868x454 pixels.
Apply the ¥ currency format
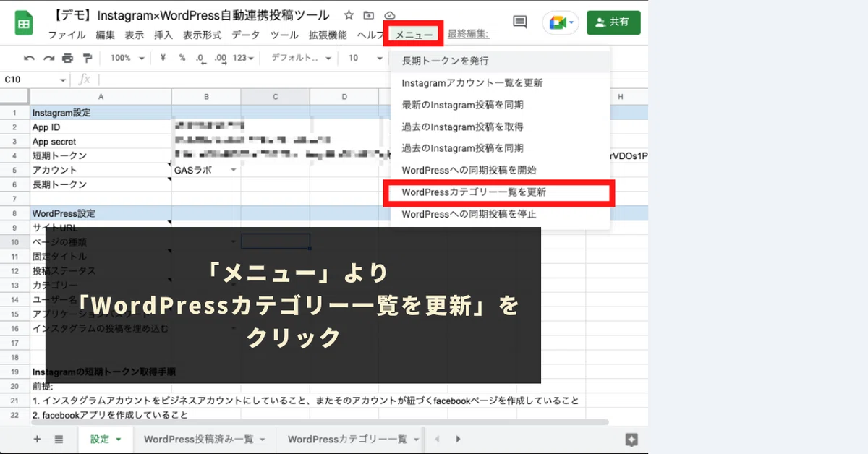(x=163, y=58)
